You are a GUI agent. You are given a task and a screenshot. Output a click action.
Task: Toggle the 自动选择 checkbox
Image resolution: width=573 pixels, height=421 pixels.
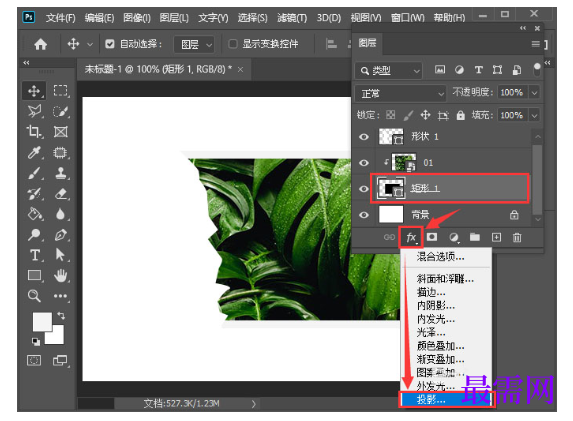coord(110,44)
